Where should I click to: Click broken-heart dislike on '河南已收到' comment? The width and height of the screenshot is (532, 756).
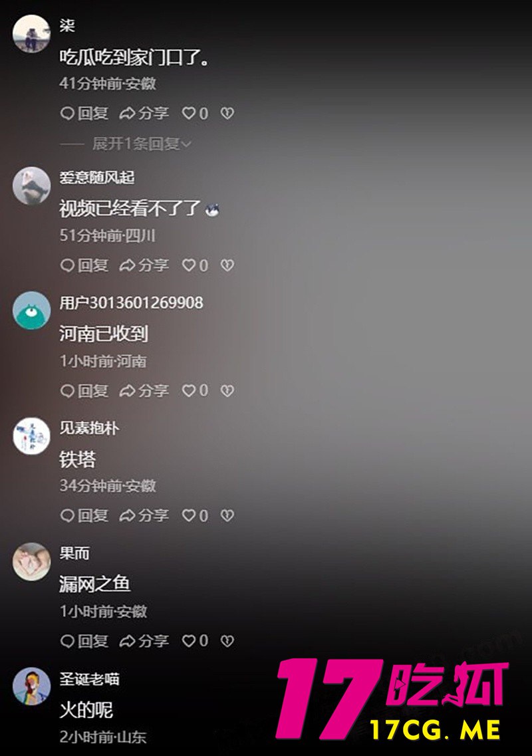point(227,390)
